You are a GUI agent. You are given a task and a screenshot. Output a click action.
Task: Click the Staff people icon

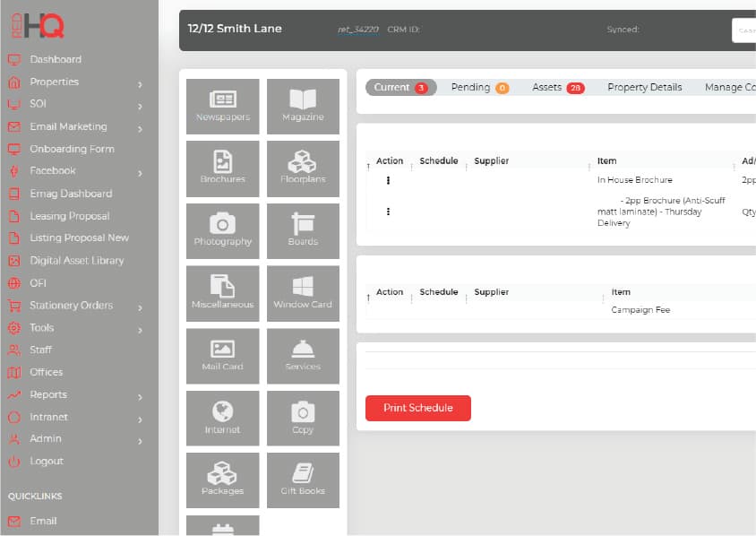pyautogui.click(x=14, y=350)
